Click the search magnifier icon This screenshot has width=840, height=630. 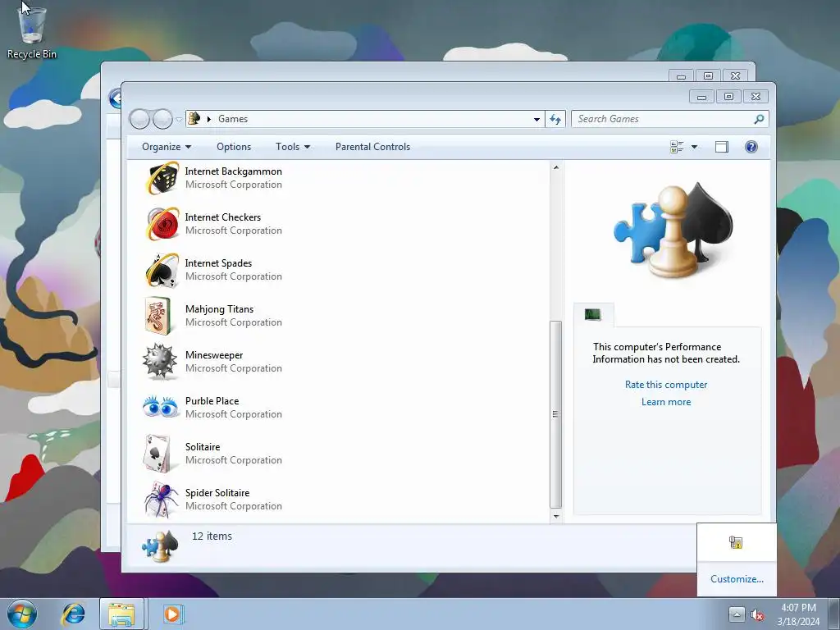pos(759,119)
